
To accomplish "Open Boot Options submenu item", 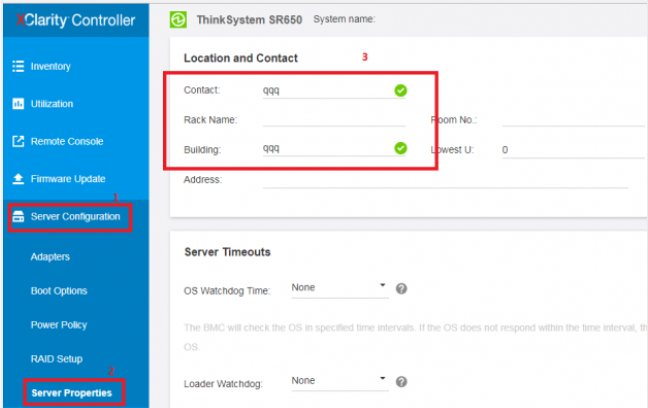I will 59,291.
